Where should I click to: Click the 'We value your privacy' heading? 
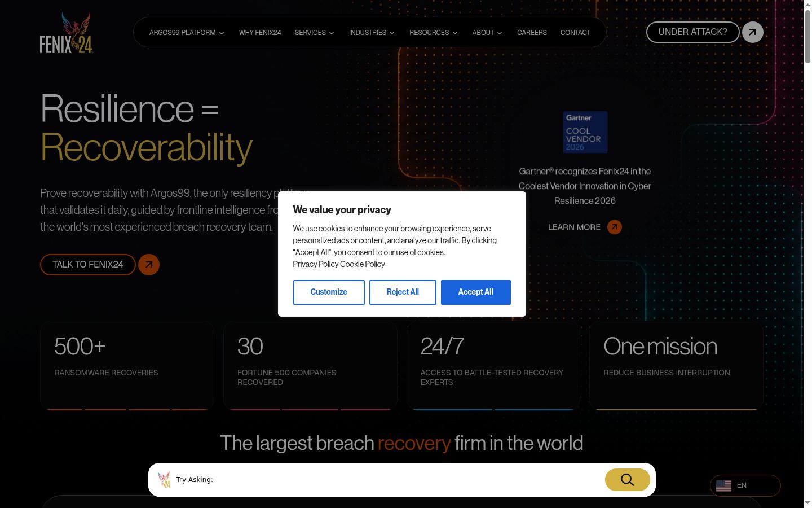[x=342, y=210]
